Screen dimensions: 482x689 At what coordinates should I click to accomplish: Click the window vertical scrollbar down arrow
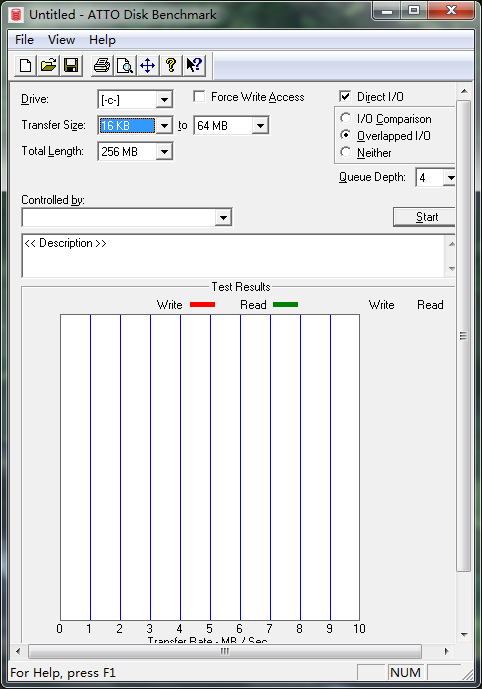tap(464, 635)
